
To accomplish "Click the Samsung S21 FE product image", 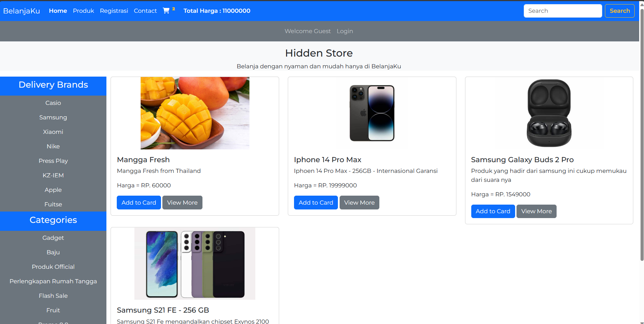I will click(x=195, y=264).
